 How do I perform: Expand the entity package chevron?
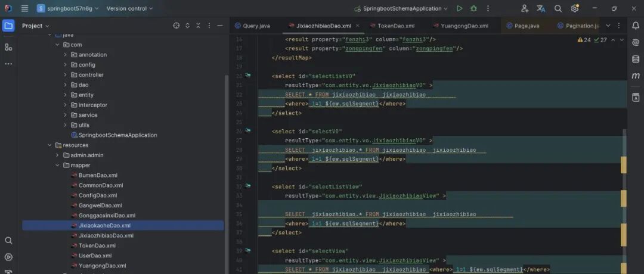(66, 95)
